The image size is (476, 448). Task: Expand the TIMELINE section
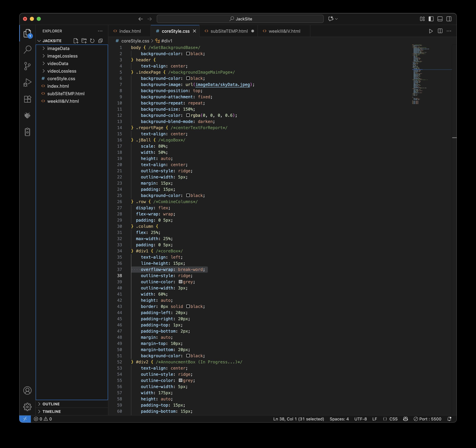tap(51, 411)
